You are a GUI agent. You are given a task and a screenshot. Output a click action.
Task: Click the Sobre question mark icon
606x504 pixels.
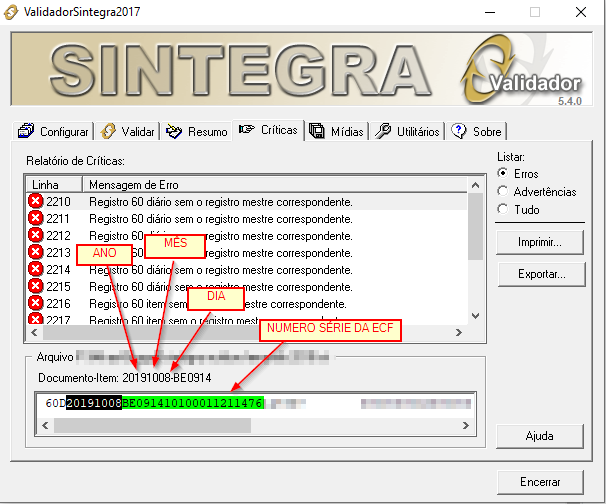click(459, 131)
